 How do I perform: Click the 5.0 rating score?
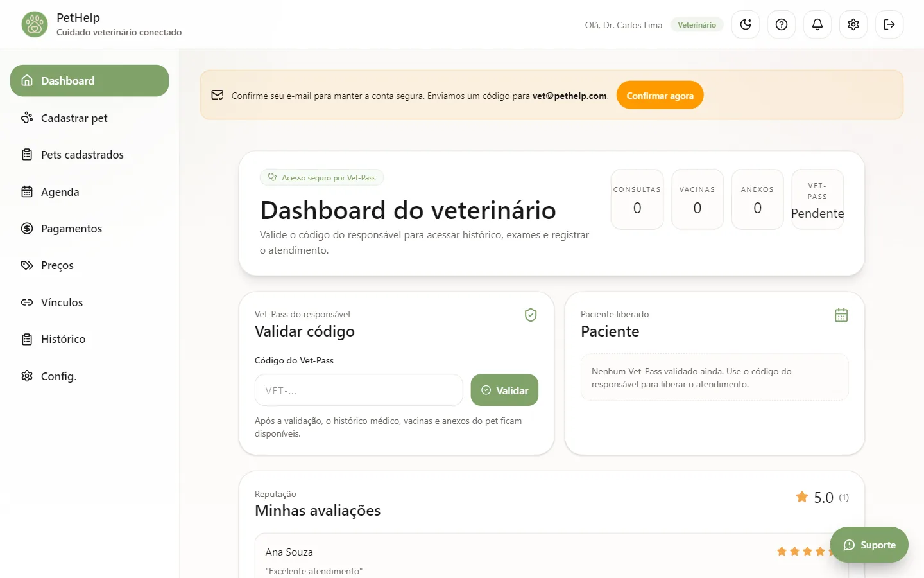click(x=823, y=498)
